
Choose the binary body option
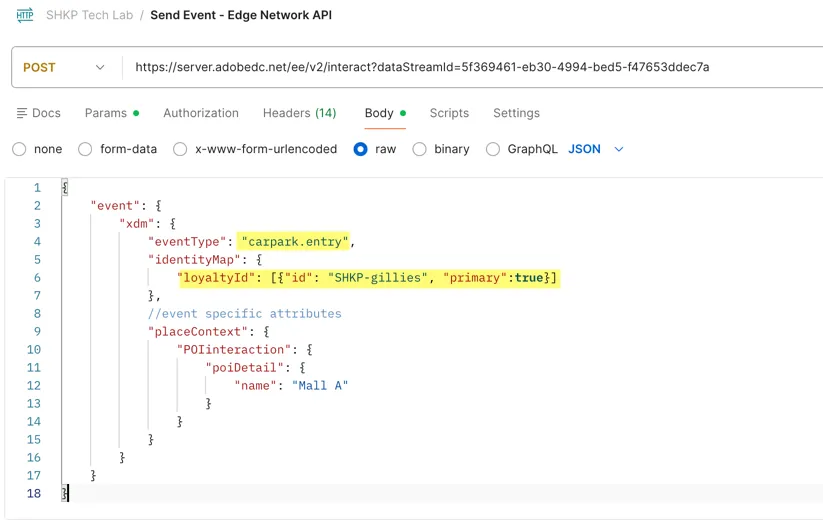pos(419,149)
